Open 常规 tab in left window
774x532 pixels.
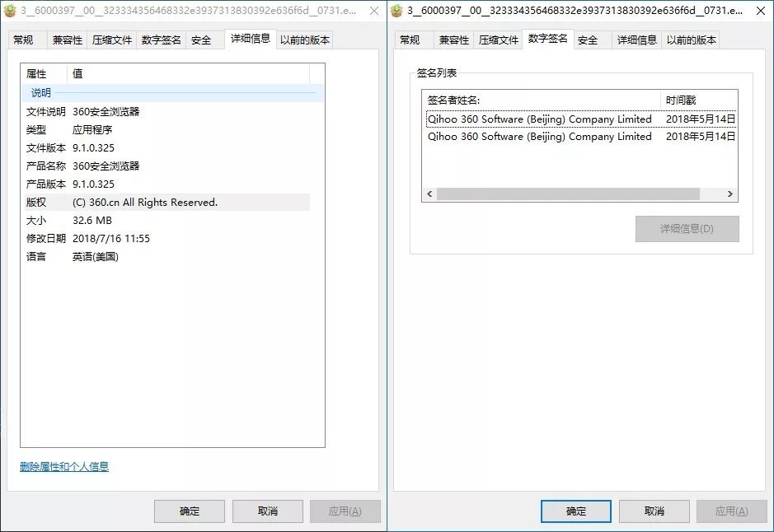[28, 40]
